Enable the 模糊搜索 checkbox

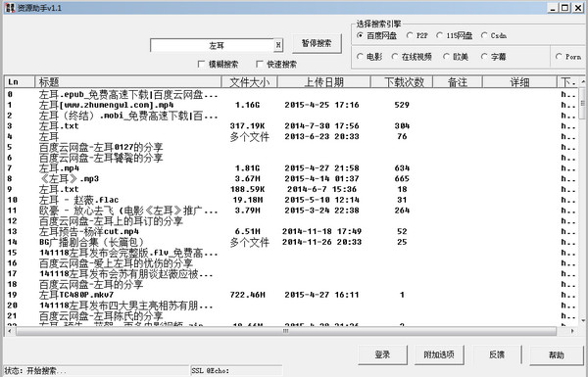218,64
